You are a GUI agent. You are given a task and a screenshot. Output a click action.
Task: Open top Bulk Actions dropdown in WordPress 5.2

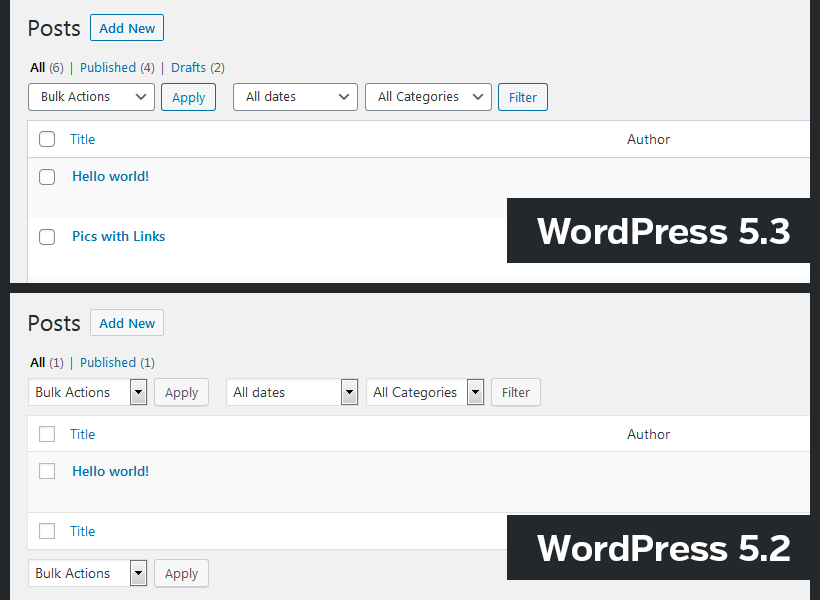tap(88, 392)
